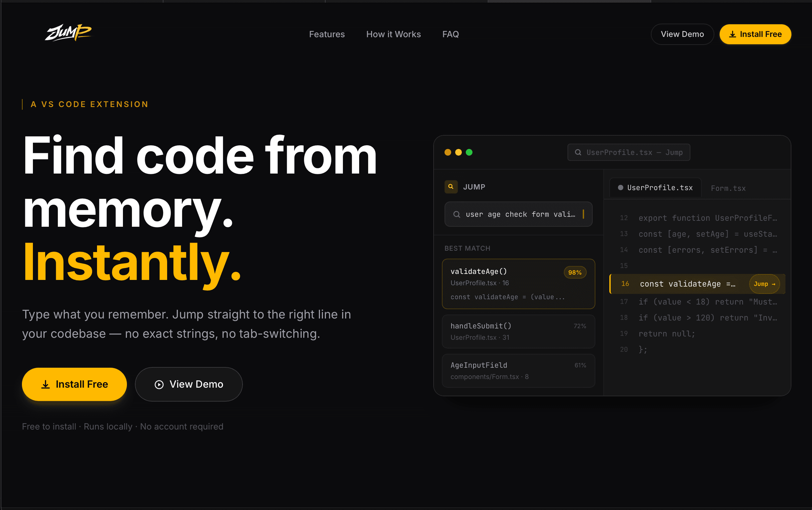Click the yellow window dot in mockup
This screenshot has width=812, height=510.
458,153
